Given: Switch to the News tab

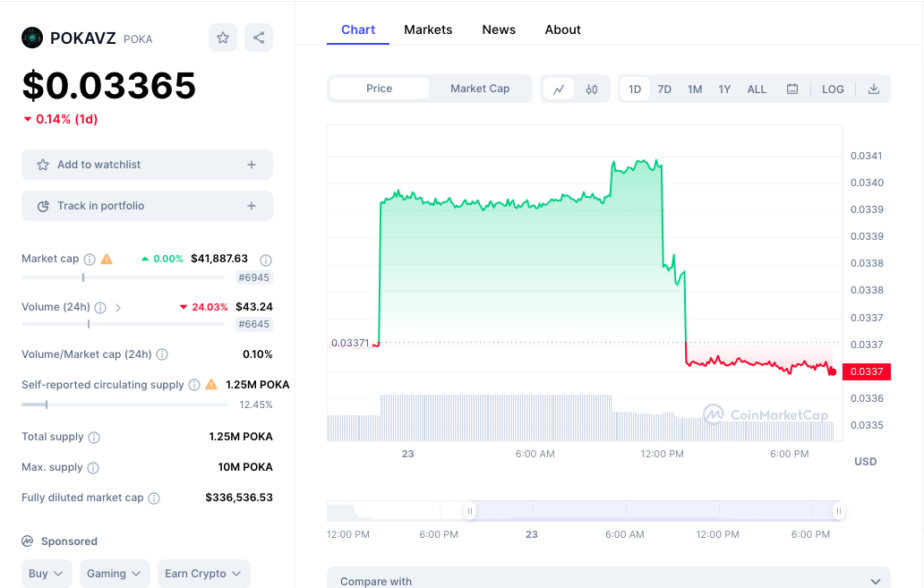Looking at the screenshot, I should 499,30.
